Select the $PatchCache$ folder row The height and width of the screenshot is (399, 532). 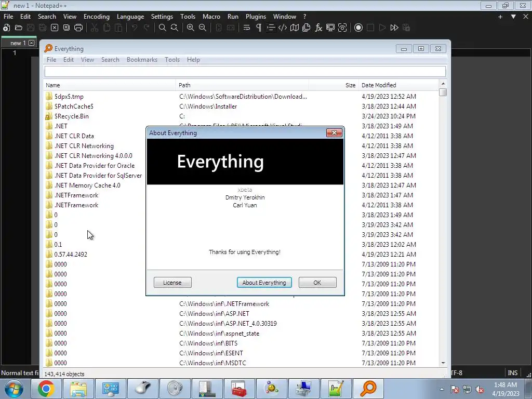[x=241, y=106]
